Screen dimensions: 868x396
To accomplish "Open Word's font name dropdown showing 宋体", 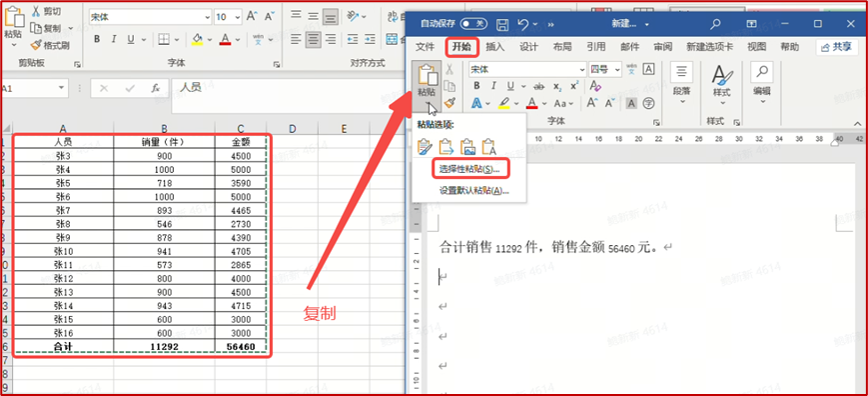I will coord(581,70).
